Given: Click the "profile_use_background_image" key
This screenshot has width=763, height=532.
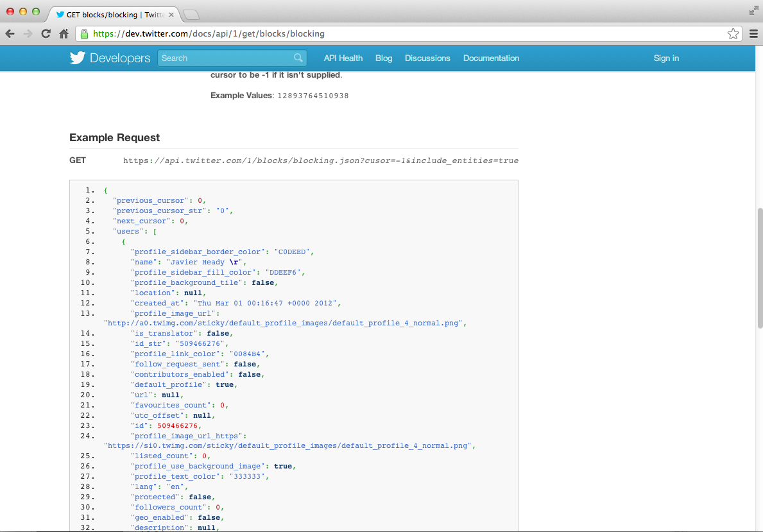Looking at the screenshot, I should coord(198,466).
